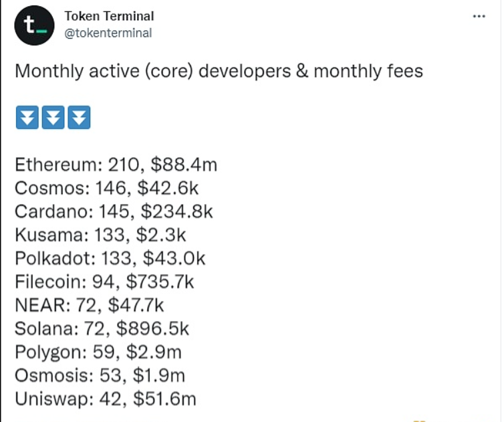The image size is (504, 422).
Task: Select the Ethereum: 210, $88.4m line
Action: click(116, 165)
